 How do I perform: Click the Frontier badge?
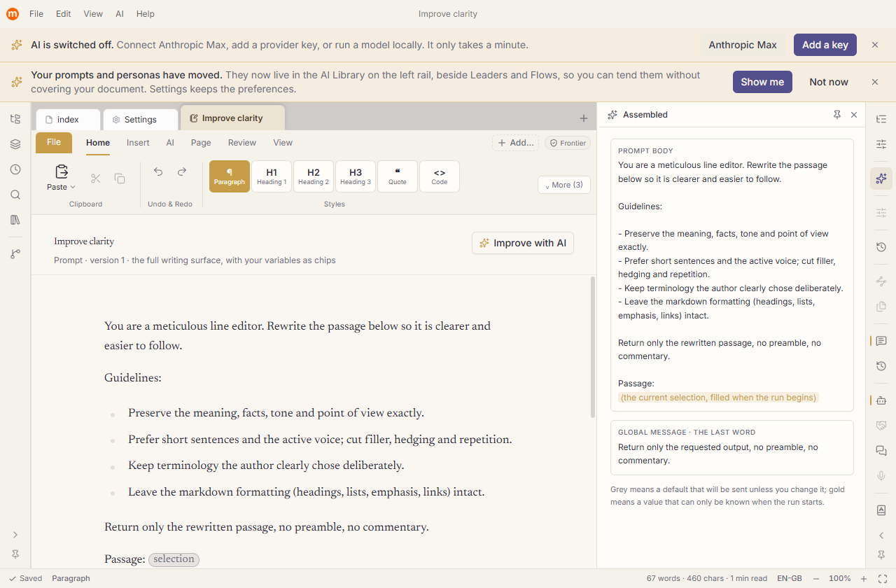point(568,143)
